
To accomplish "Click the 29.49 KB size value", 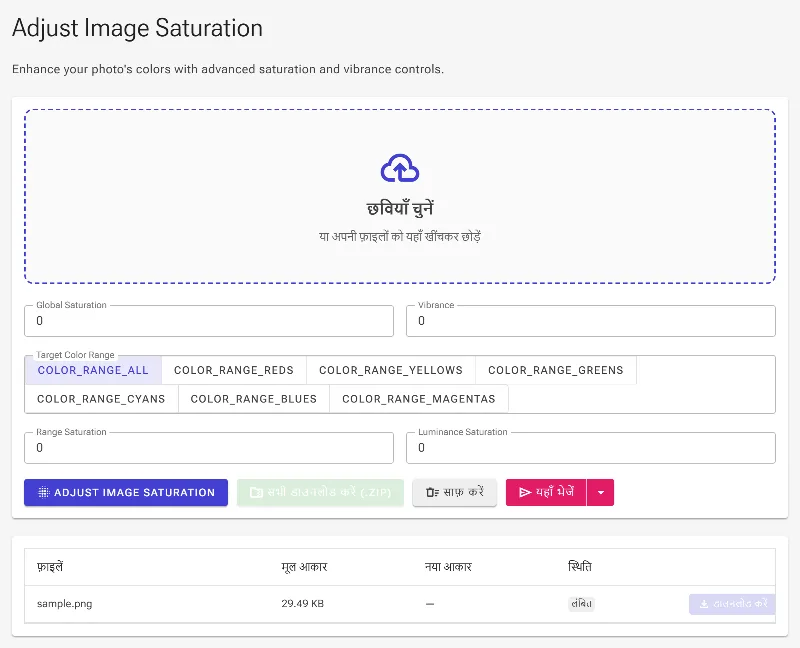I will pos(303,604).
